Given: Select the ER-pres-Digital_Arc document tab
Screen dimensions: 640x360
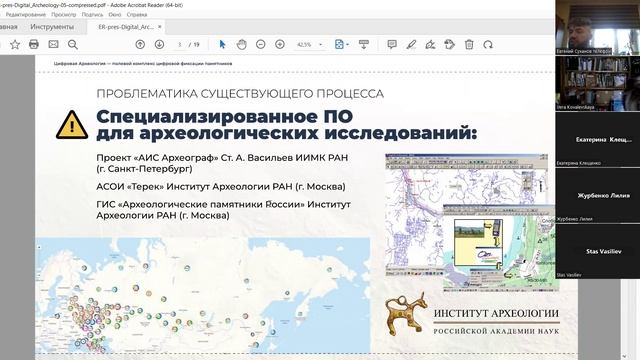Looking at the screenshot, I should coord(126,27).
